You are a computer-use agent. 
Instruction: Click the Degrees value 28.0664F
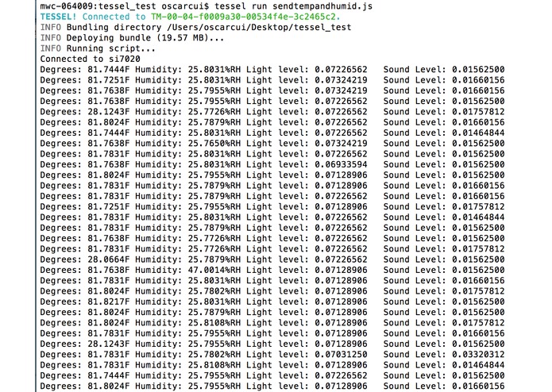(109, 259)
